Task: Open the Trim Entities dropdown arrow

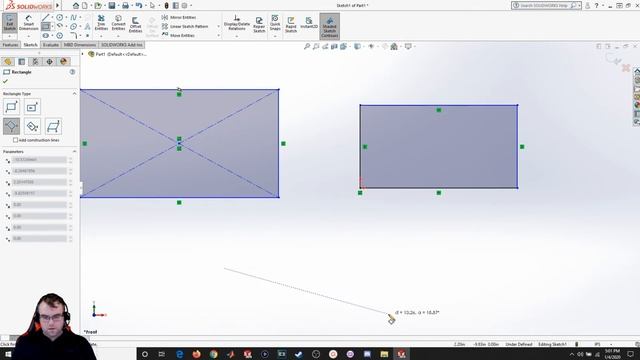Action: (101, 36)
